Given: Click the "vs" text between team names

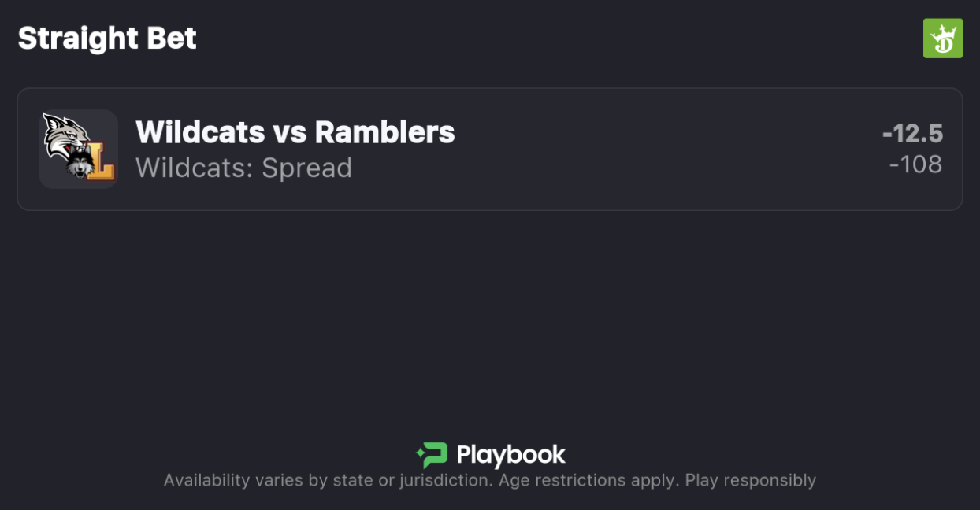Looking at the screenshot, I should click(x=289, y=132).
